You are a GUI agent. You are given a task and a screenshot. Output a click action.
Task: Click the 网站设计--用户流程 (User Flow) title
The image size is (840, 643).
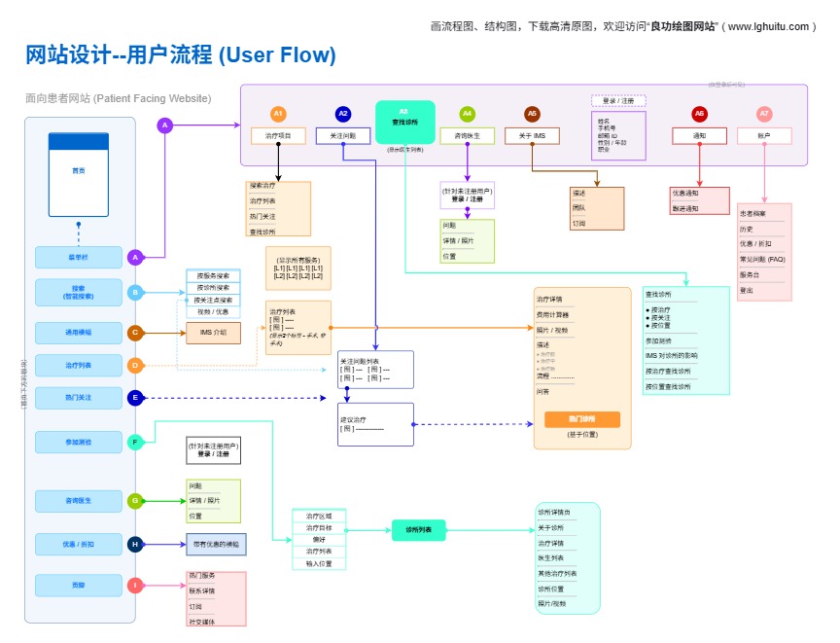[181, 54]
